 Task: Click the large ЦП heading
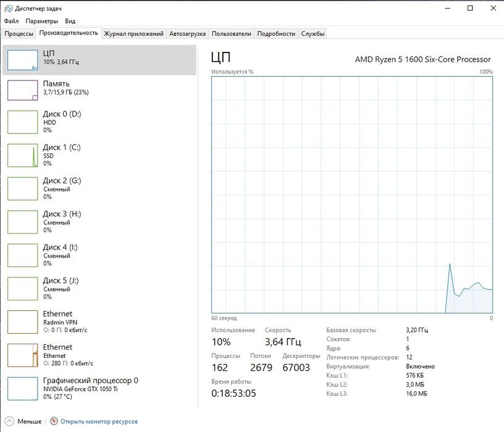(x=220, y=57)
